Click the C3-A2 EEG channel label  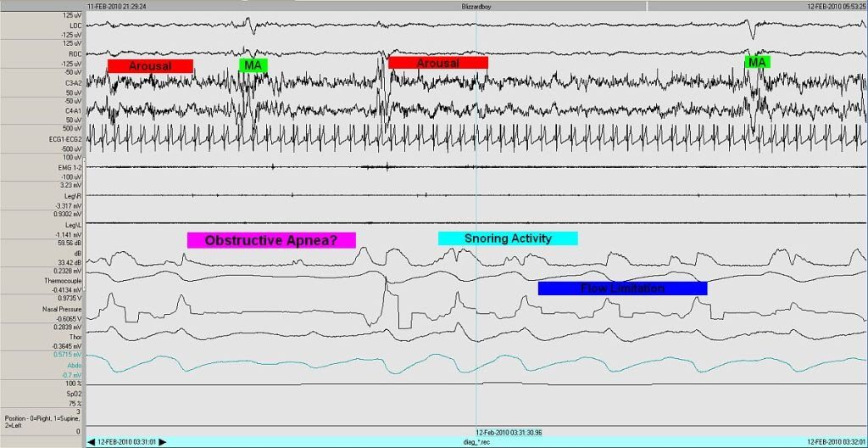(73, 83)
